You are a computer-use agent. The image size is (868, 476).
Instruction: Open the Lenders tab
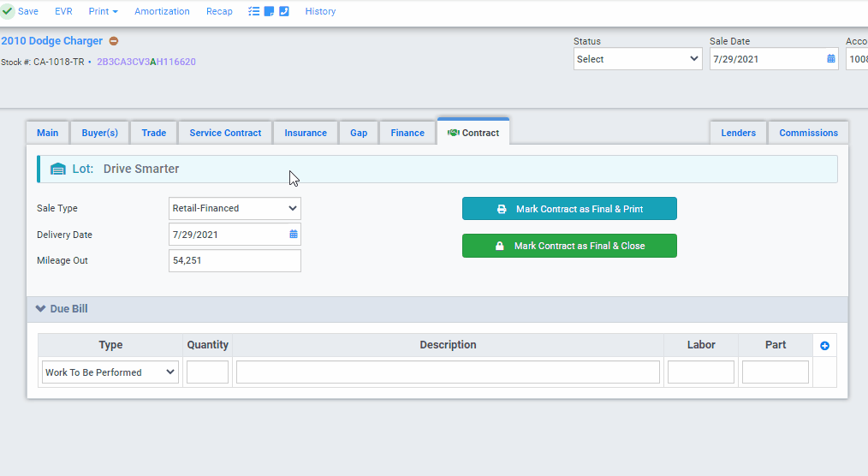tap(738, 133)
